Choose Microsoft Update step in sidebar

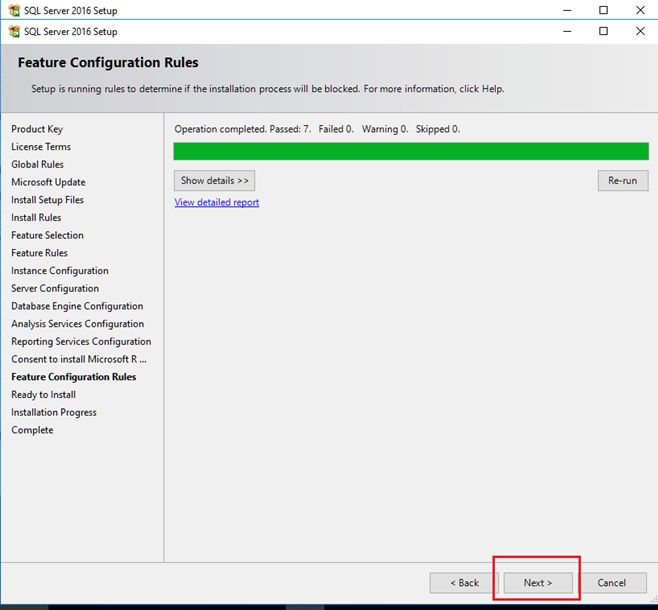click(x=48, y=182)
